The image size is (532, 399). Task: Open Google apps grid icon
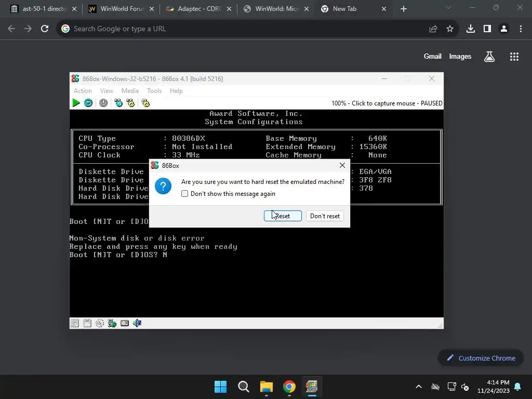pos(514,57)
